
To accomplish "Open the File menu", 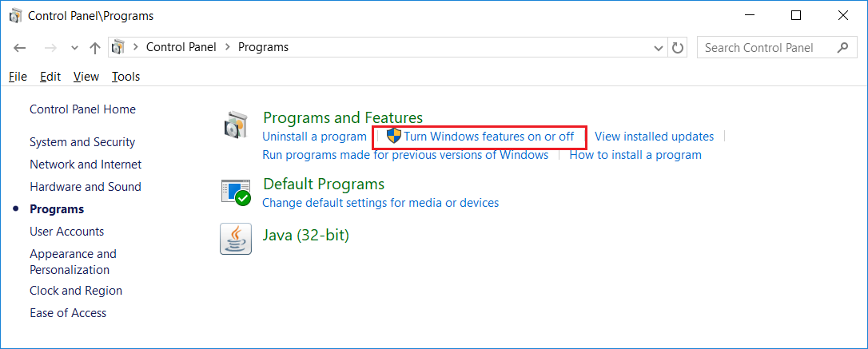I will 18,77.
